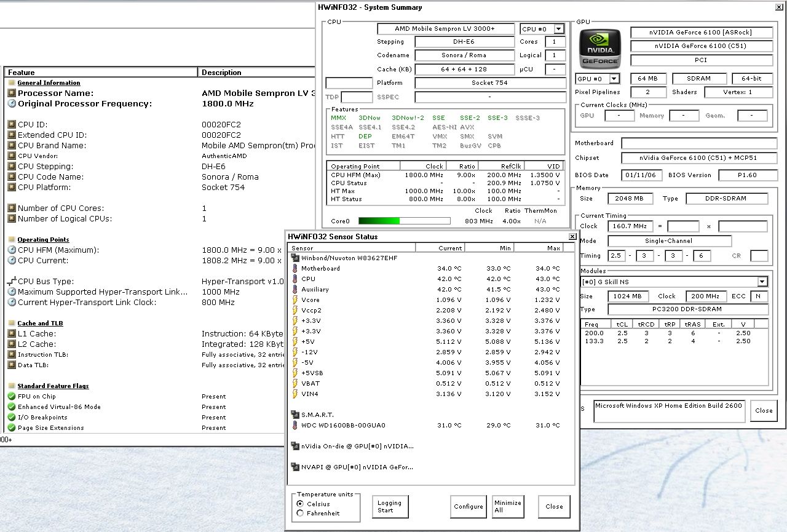Click the Vcore voltage lightning icon

(x=295, y=300)
